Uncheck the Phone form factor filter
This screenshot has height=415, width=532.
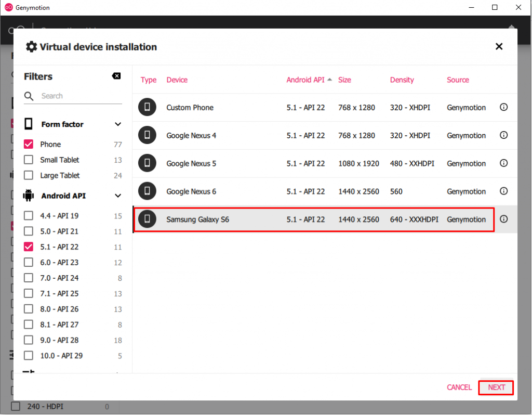pyautogui.click(x=29, y=145)
